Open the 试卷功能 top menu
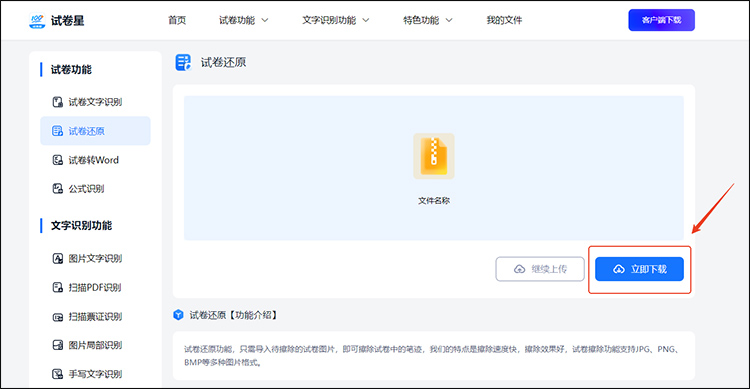This screenshot has height=389, width=750. tap(237, 20)
